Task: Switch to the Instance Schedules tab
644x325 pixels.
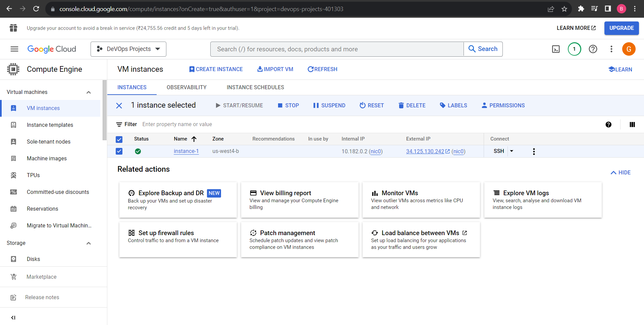Action: [x=255, y=88]
